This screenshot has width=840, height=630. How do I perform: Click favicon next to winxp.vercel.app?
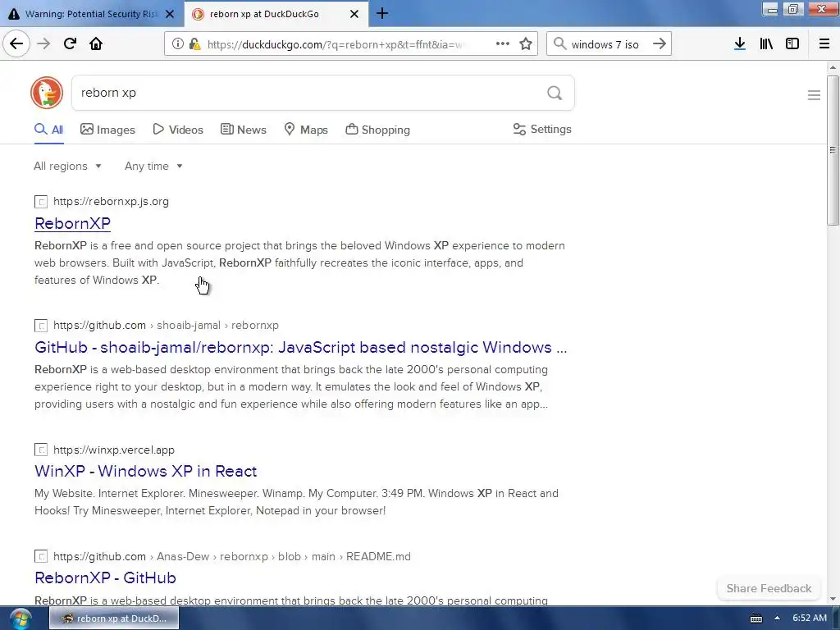41,450
